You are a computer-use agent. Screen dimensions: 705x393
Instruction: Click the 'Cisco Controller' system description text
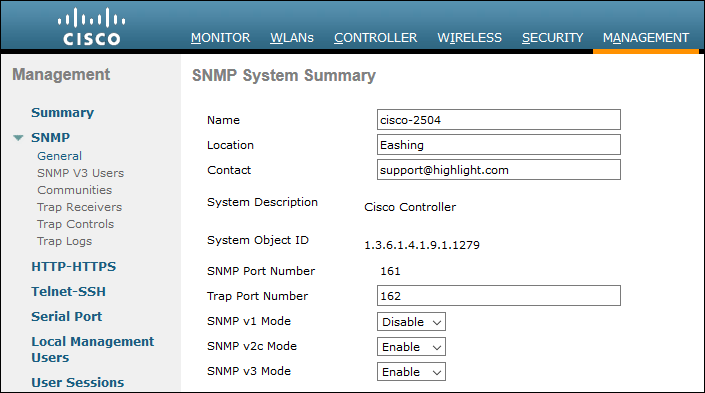point(410,207)
